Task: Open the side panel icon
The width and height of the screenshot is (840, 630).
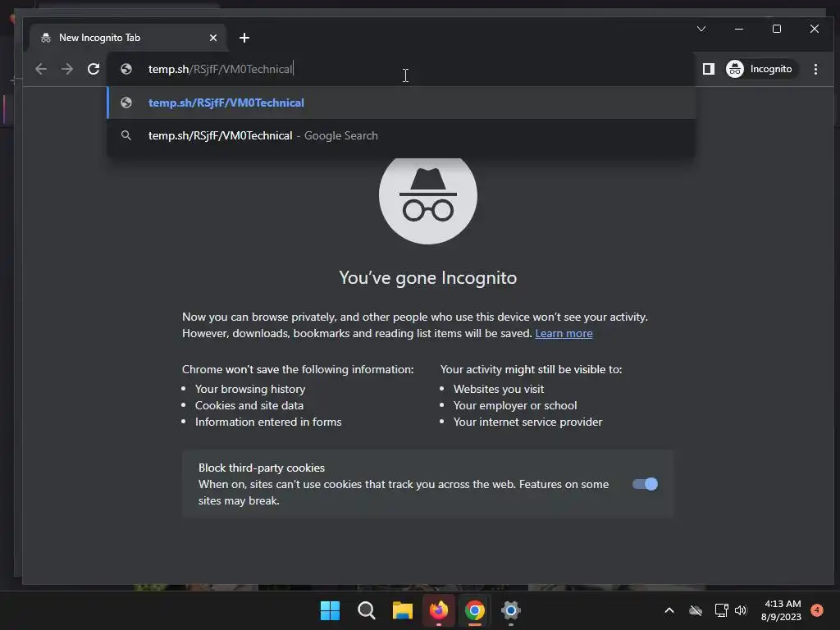Action: click(x=708, y=69)
